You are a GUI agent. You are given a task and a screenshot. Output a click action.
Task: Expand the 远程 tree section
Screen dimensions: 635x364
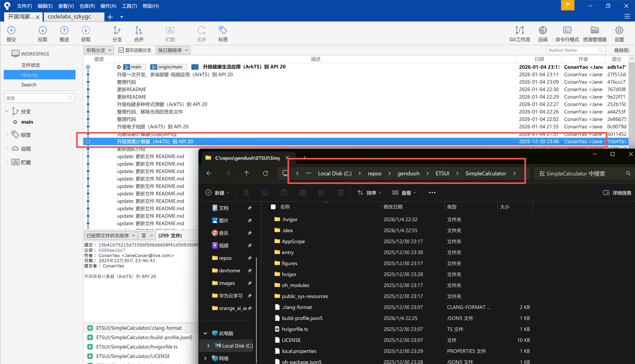pyautogui.click(x=7, y=149)
